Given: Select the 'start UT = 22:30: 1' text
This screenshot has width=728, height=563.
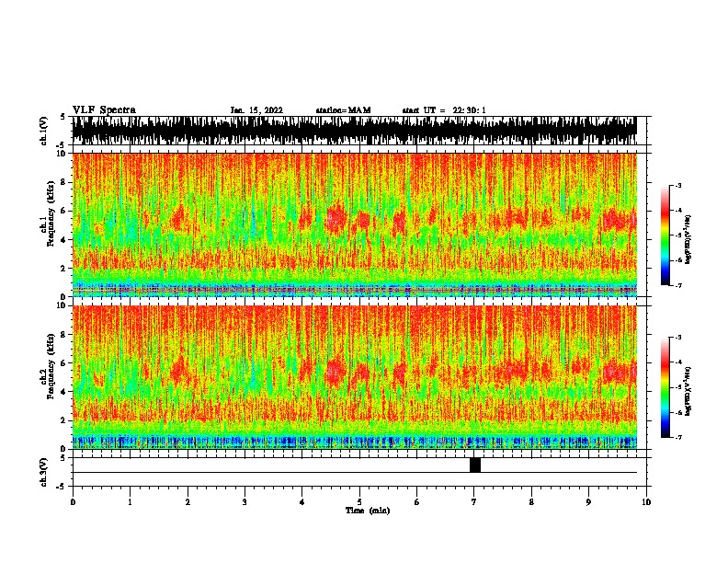Looking at the screenshot, I should point(444,110).
